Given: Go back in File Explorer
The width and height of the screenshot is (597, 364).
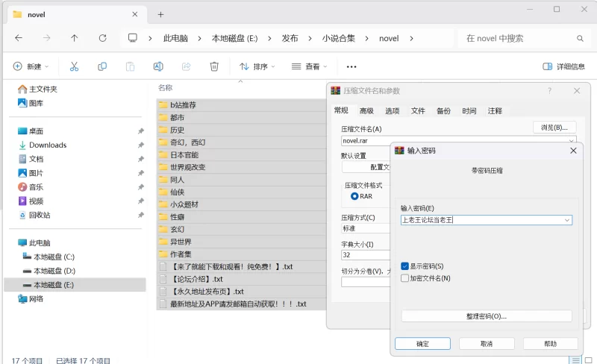Looking at the screenshot, I should point(18,38).
